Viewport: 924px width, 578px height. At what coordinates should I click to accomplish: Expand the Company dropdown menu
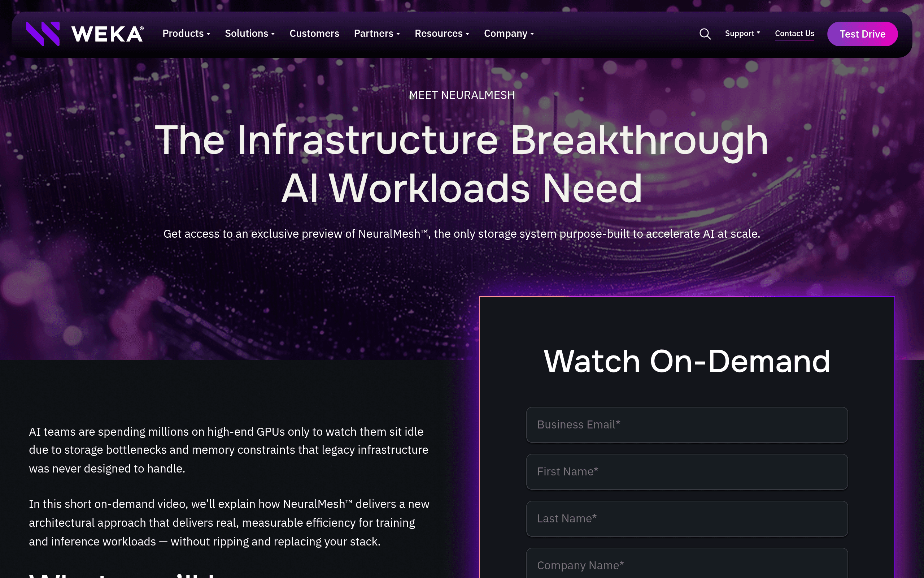click(x=509, y=34)
